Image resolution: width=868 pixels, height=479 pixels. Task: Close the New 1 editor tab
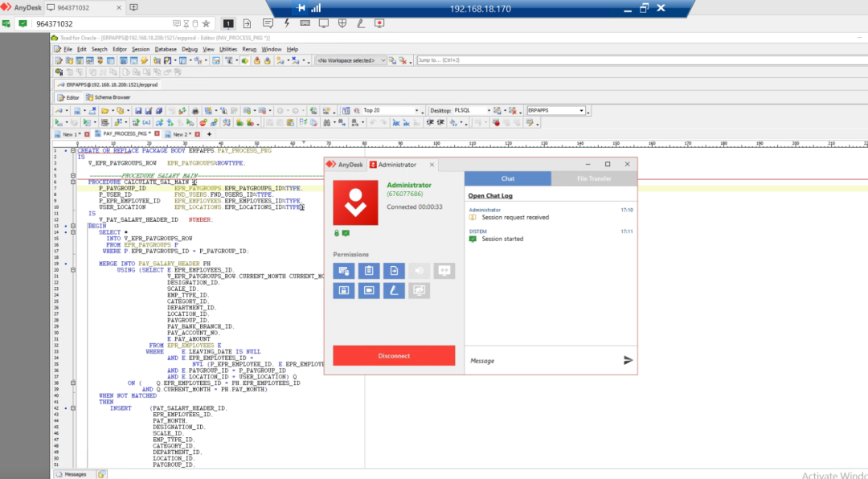[87, 134]
